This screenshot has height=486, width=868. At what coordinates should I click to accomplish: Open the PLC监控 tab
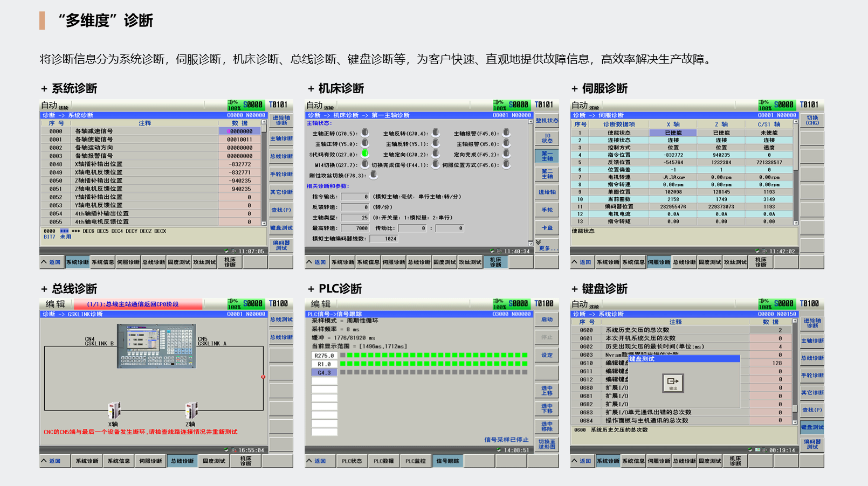coord(415,461)
